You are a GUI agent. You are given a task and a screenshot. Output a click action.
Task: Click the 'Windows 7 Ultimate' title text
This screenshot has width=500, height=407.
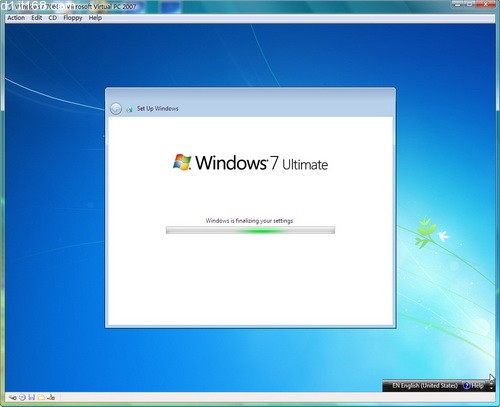[x=262, y=163]
